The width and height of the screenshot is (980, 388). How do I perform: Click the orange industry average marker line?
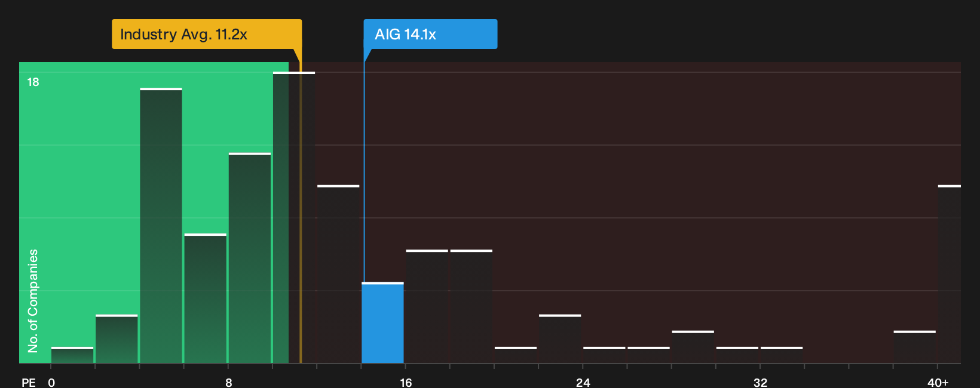(x=301, y=206)
